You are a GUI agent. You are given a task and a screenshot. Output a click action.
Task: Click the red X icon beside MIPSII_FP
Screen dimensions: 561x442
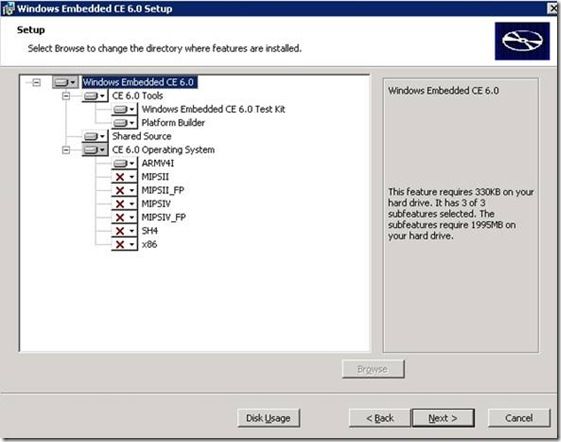[120, 190]
